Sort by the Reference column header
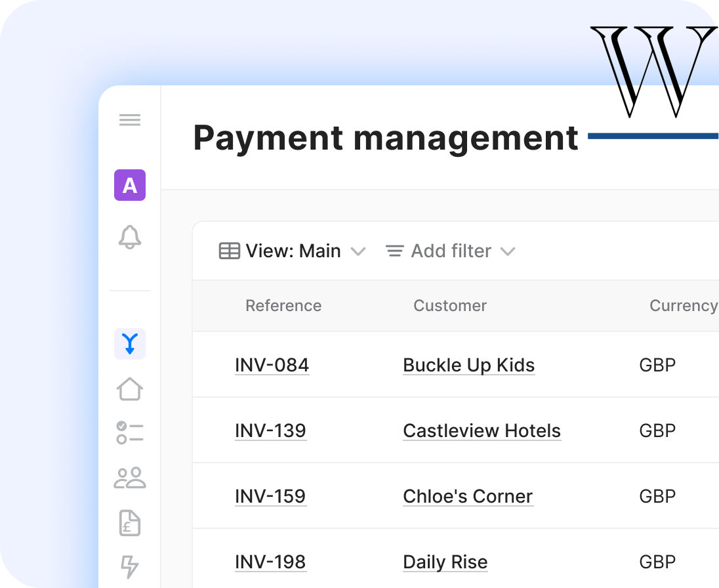The height and width of the screenshot is (588, 719). click(x=283, y=306)
